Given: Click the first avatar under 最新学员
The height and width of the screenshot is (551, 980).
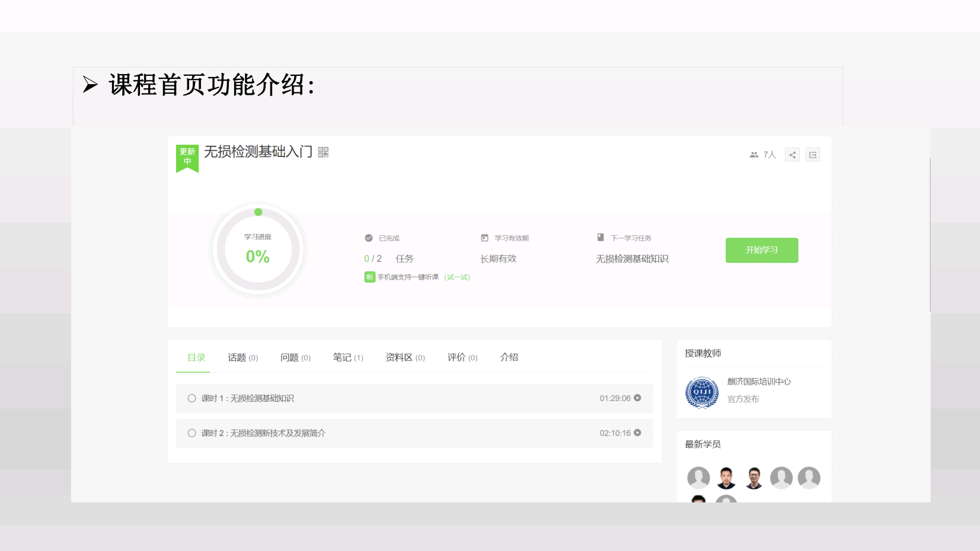Looking at the screenshot, I should pos(698,478).
